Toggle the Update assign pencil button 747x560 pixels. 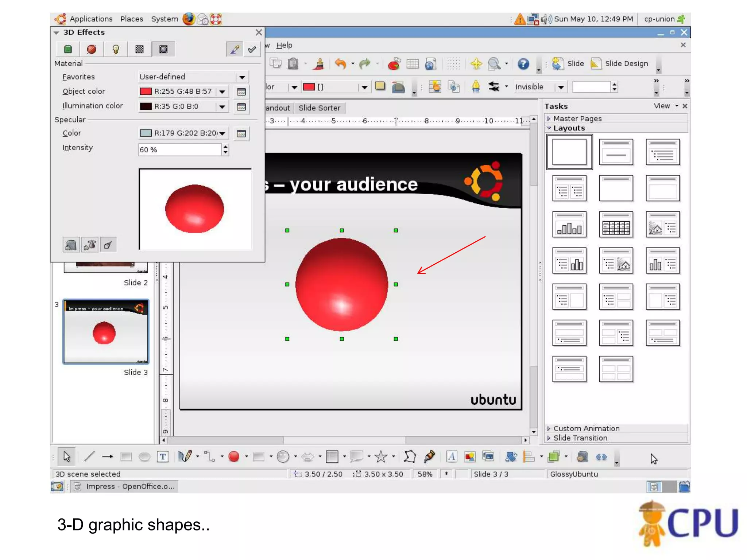pyautogui.click(x=235, y=49)
